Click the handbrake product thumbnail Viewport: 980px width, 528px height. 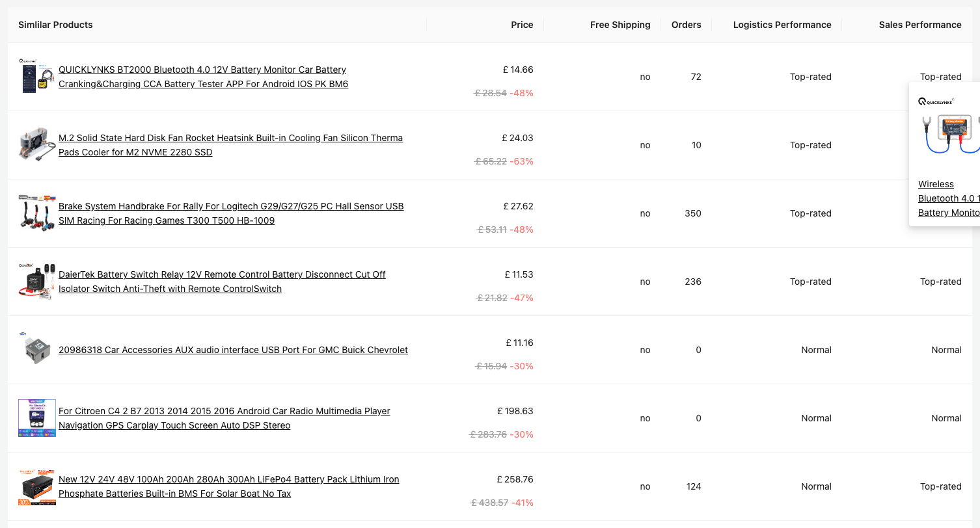tap(37, 213)
